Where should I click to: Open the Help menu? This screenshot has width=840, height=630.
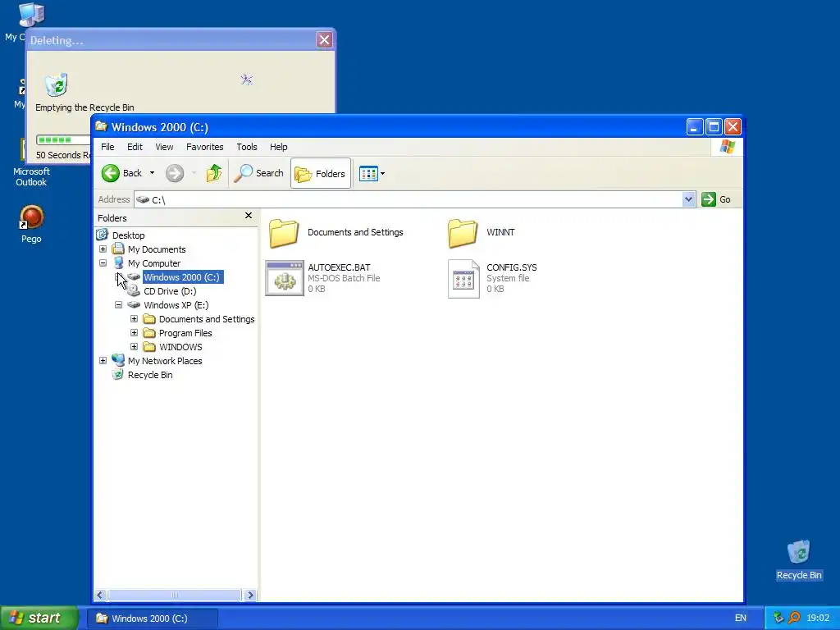click(x=278, y=147)
